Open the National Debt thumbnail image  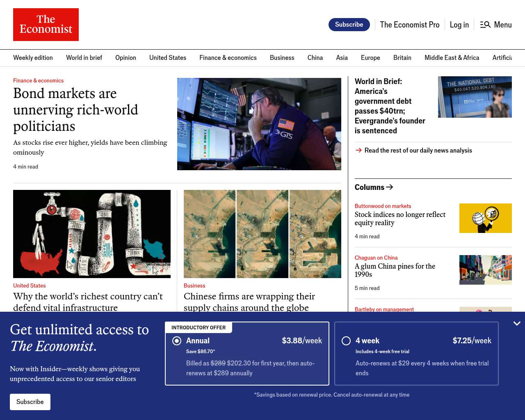click(x=475, y=97)
